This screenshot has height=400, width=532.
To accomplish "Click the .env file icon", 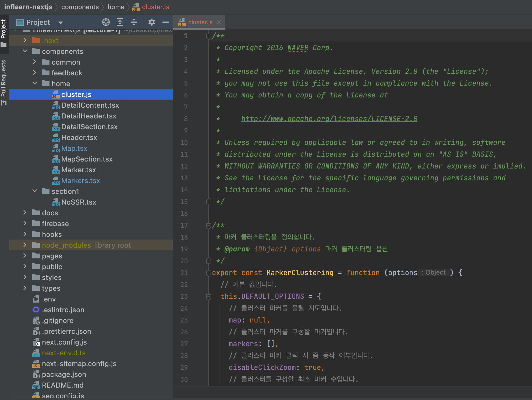I will tap(36, 299).
